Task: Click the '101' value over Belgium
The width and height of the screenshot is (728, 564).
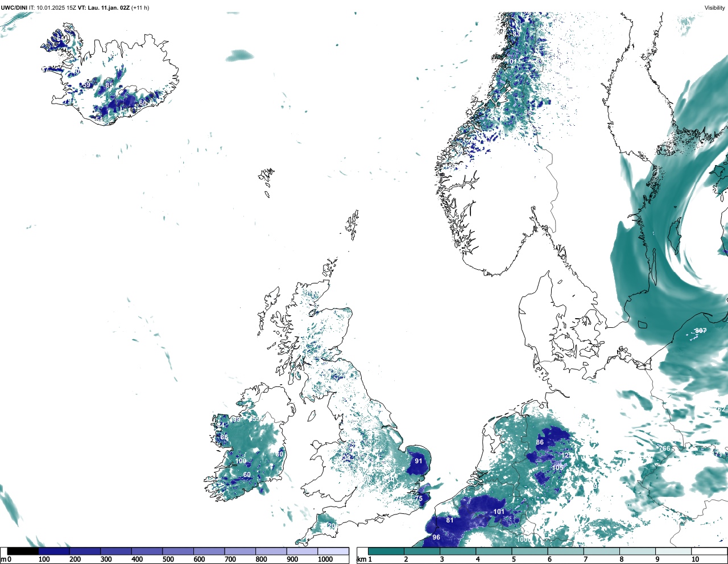Action: [x=499, y=512]
